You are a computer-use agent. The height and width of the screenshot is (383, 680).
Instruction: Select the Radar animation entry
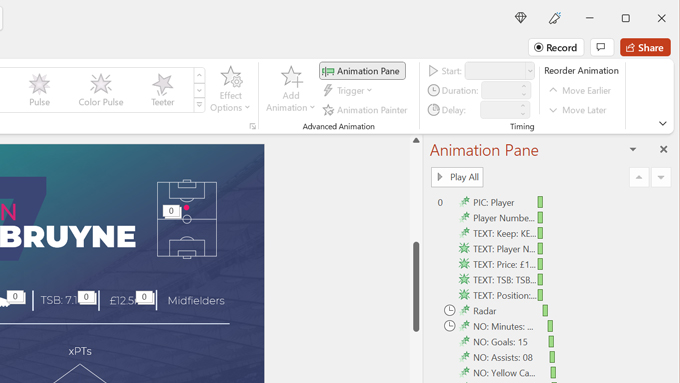[484, 311]
